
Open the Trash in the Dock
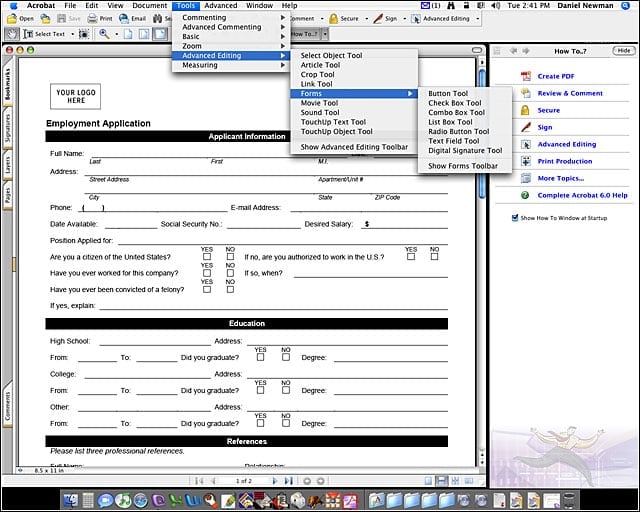569,501
